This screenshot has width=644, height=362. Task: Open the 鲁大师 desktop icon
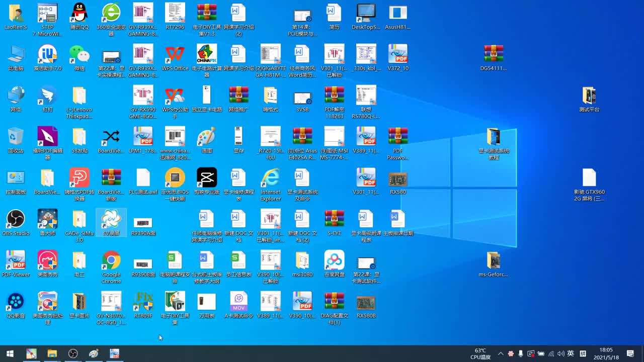pos(47,223)
